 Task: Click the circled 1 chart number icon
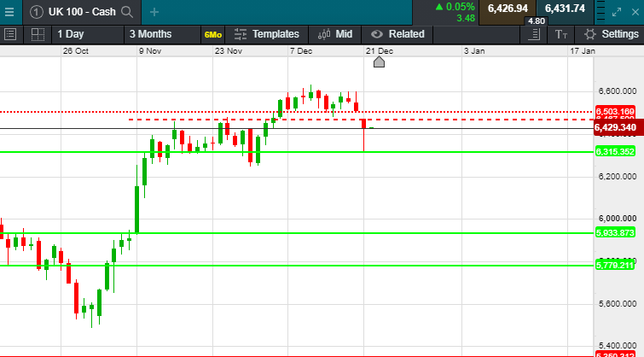point(36,12)
